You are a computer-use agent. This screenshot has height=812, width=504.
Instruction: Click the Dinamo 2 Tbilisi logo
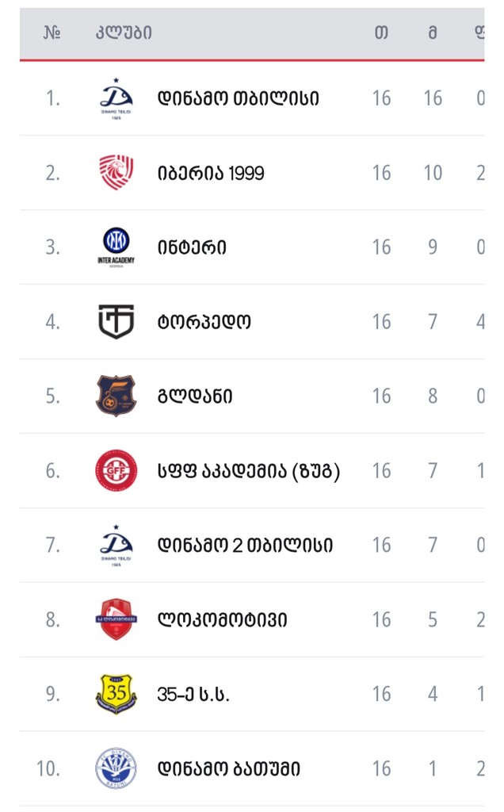[116, 546]
